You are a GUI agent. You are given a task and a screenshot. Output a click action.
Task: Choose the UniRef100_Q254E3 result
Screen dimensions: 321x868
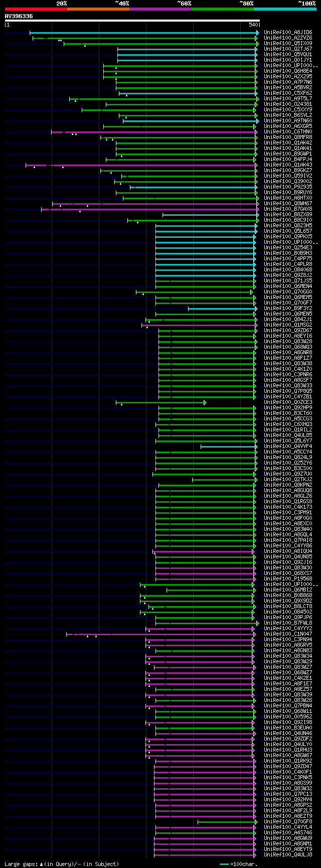(288, 248)
